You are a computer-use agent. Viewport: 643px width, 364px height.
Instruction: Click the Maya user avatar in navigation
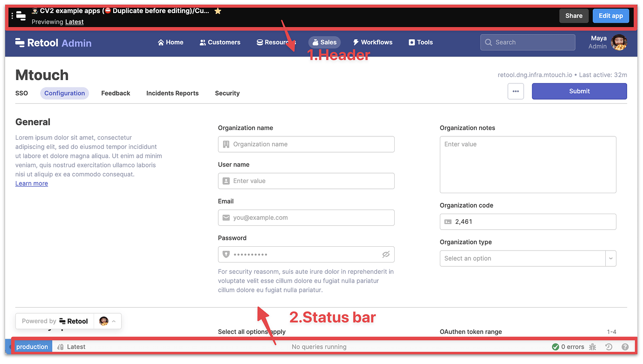619,42
